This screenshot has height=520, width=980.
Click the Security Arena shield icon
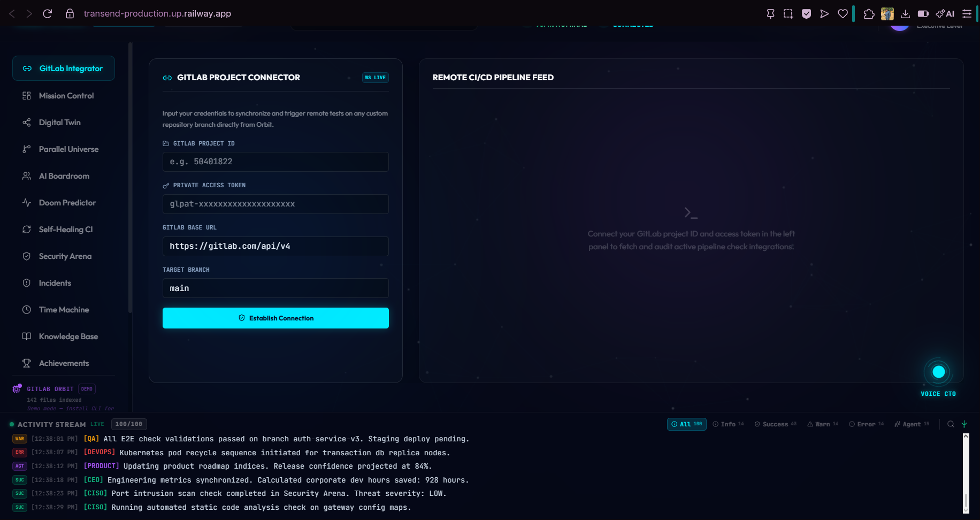[x=27, y=256]
